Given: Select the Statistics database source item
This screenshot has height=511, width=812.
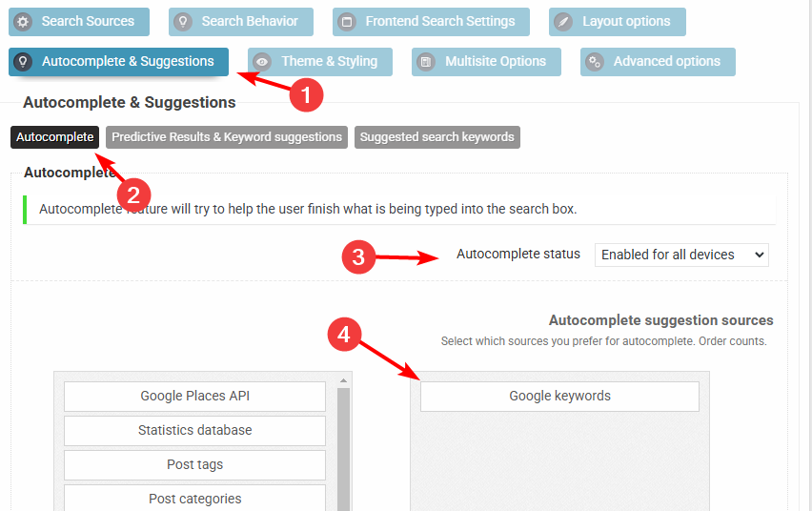Looking at the screenshot, I should 194,431.
